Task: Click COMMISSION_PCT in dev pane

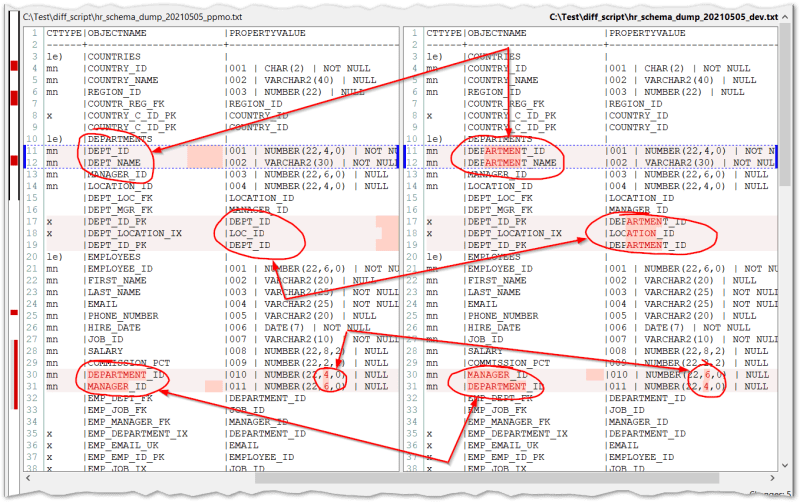Action: [x=509, y=363]
